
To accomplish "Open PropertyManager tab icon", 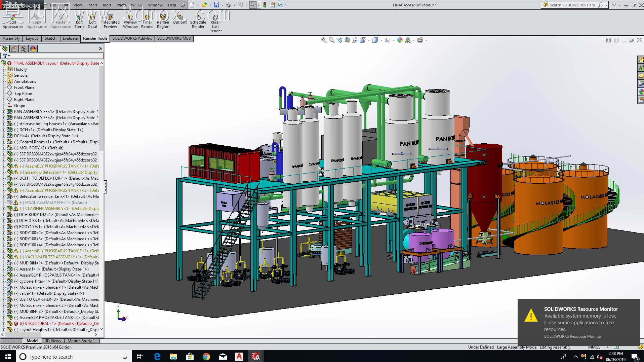I will [14, 49].
